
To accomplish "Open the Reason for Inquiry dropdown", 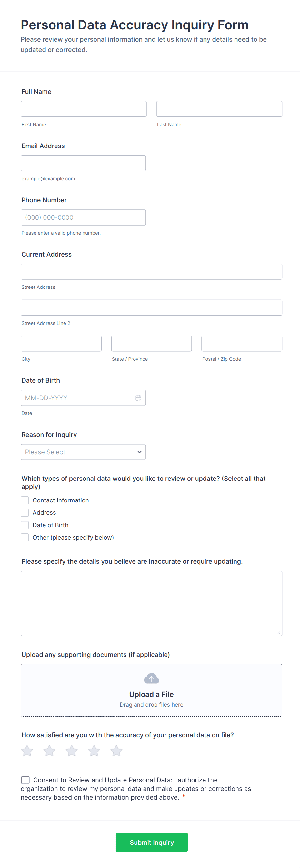I will (83, 452).
